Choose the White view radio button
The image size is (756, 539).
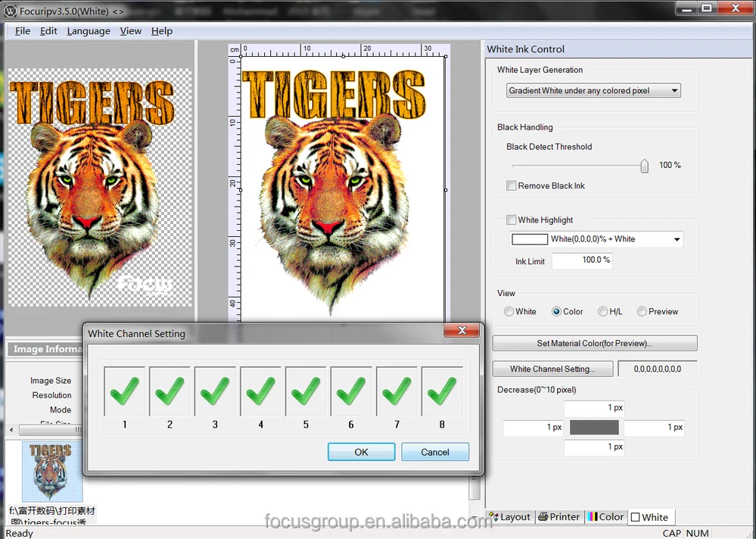(509, 312)
